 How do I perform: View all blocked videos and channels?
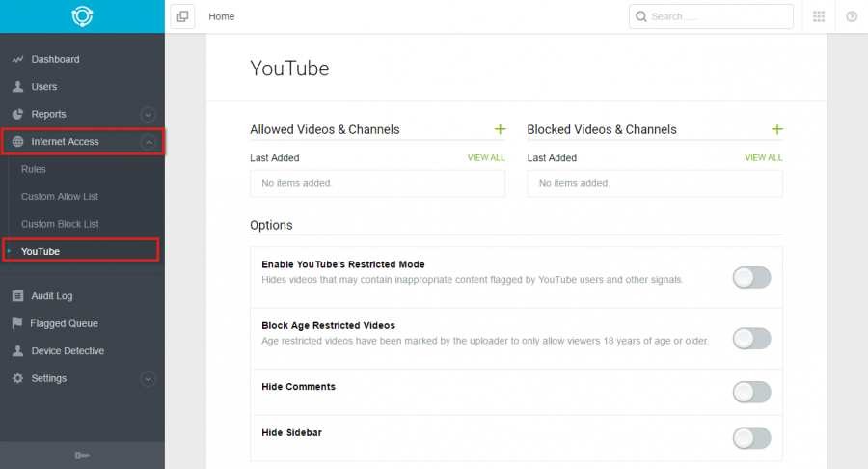tap(764, 158)
